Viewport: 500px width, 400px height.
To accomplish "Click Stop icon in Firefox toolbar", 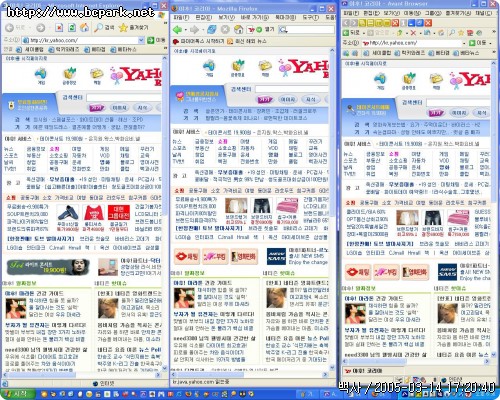I will 225,30.
